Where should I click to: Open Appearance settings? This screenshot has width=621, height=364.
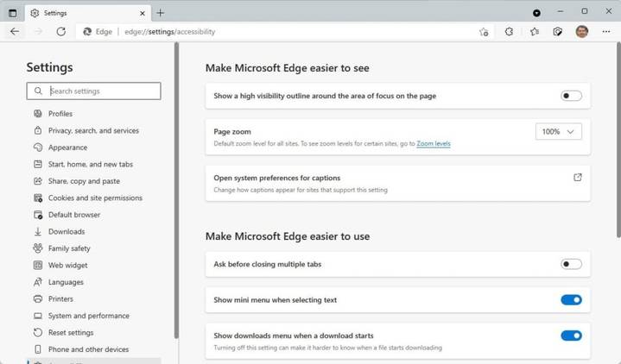point(67,147)
